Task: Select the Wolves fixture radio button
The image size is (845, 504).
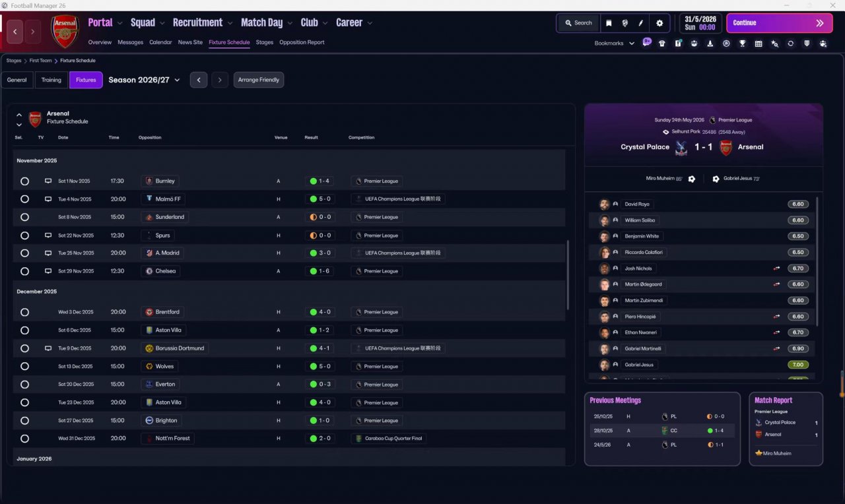Action: click(24, 366)
